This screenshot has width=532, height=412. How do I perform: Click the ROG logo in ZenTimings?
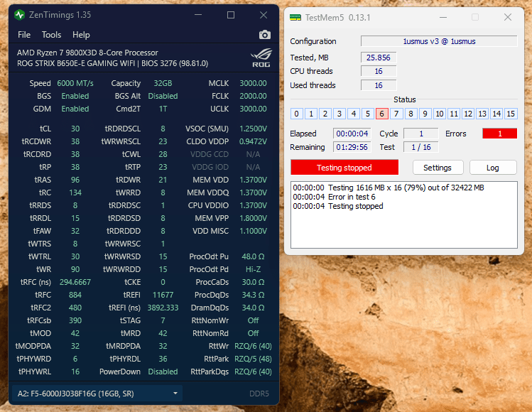pyautogui.click(x=261, y=58)
